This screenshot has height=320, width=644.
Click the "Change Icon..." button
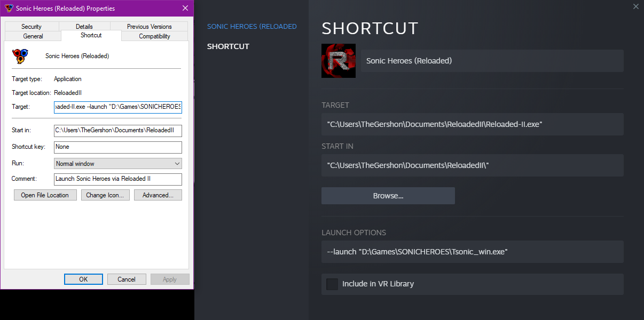click(105, 195)
